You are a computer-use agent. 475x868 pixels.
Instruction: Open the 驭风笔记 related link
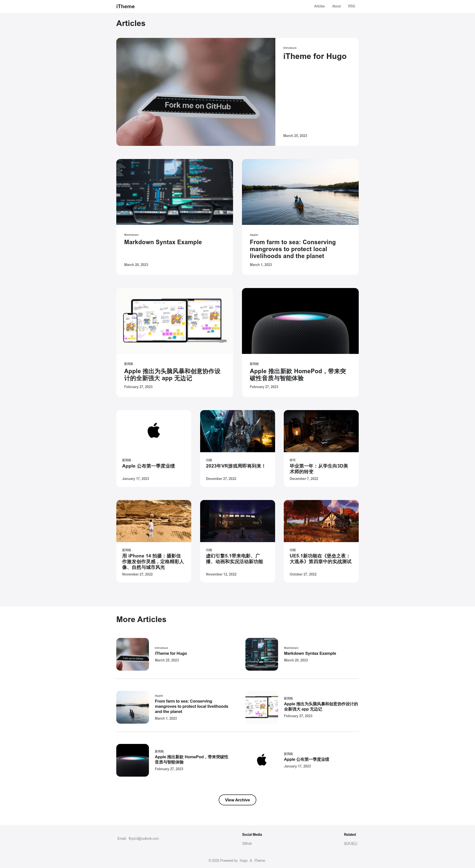(x=351, y=844)
